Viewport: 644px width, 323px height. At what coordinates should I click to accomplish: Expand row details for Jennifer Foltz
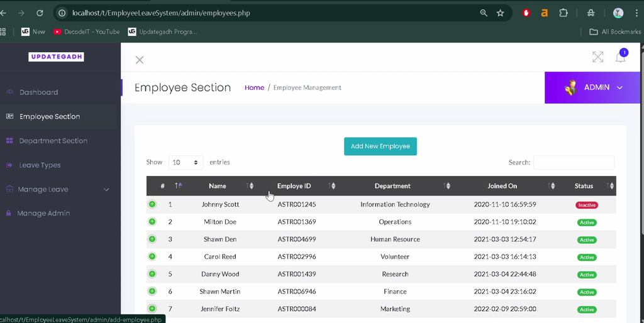coord(152,309)
